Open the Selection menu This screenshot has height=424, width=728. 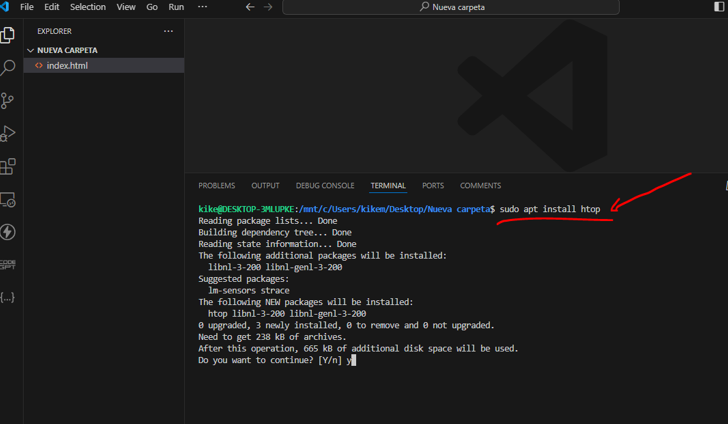coord(87,7)
